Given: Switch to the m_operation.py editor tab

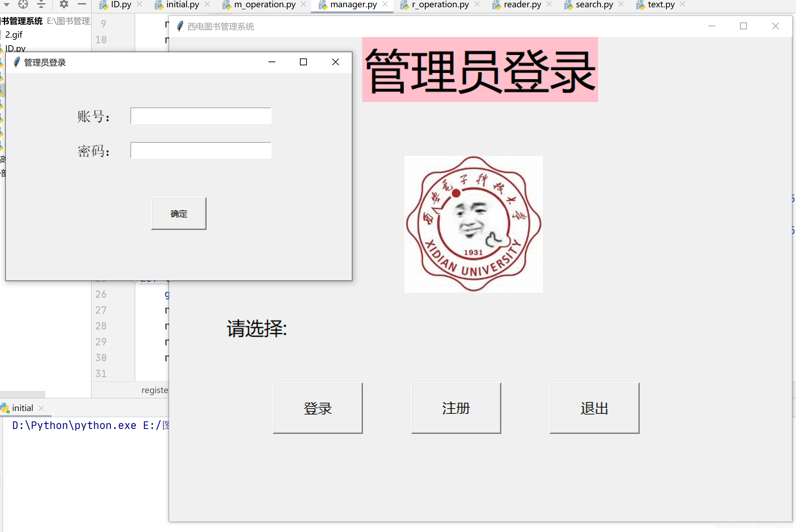Looking at the screenshot, I should pyautogui.click(x=265, y=4).
